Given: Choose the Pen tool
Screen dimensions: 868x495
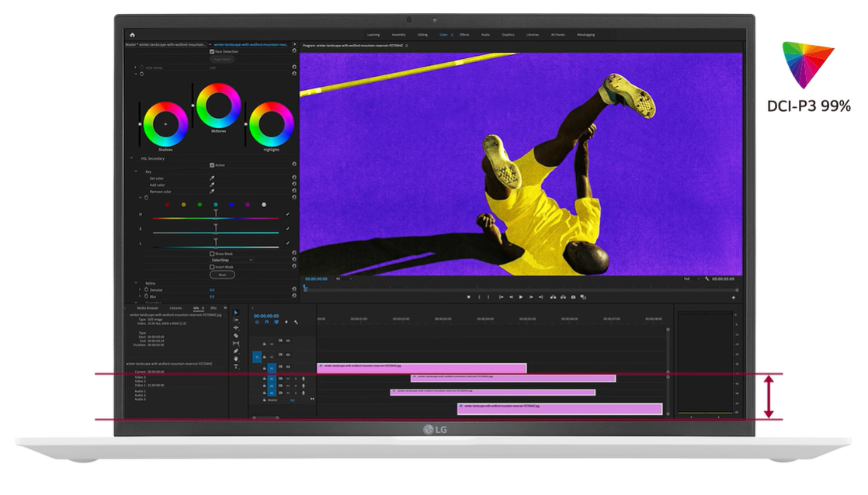Looking at the screenshot, I should [x=236, y=351].
